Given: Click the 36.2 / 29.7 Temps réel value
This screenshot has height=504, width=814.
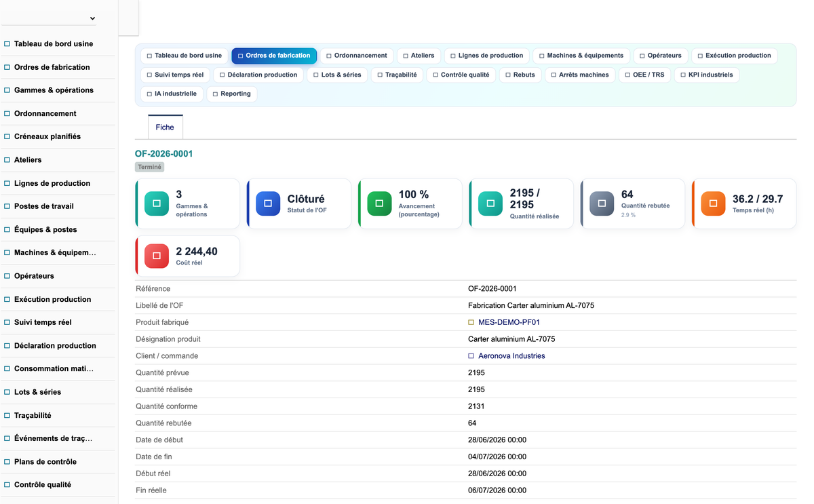Looking at the screenshot, I should [x=758, y=199].
